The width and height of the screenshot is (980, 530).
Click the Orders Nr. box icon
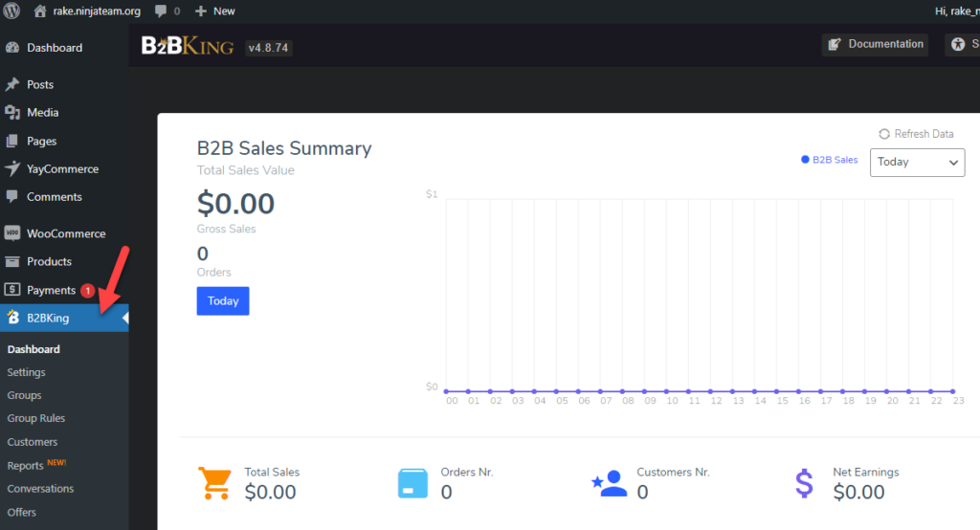[x=412, y=483]
